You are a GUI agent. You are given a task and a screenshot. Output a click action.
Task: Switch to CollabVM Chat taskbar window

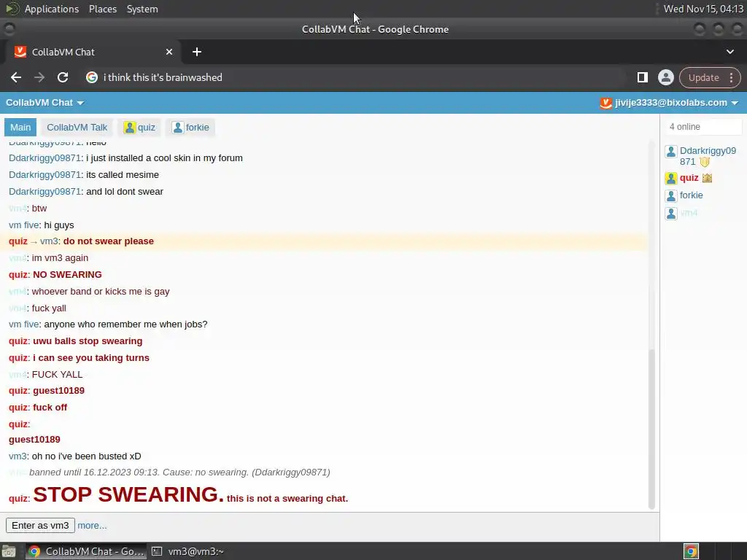[x=86, y=551]
